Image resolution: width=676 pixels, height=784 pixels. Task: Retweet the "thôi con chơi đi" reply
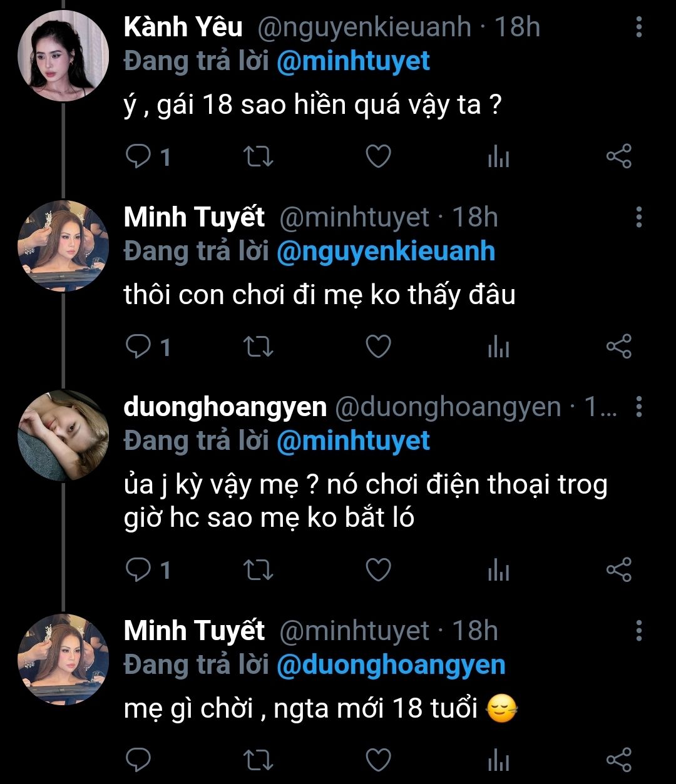pos(258,347)
